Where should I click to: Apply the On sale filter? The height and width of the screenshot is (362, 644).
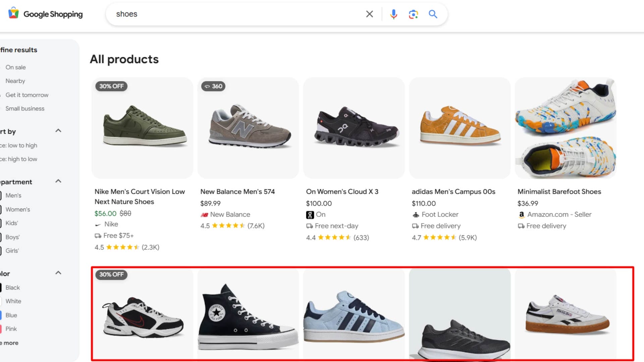(x=16, y=67)
